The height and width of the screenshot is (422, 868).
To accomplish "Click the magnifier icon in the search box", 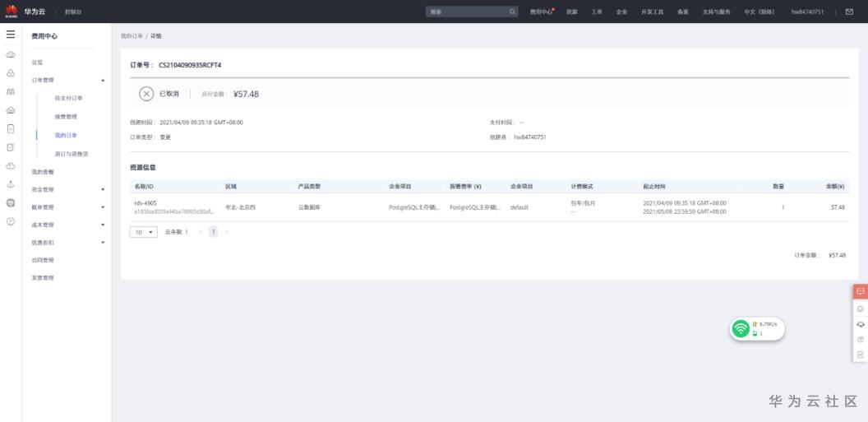I will pyautogui.click(x=512, y=12).
